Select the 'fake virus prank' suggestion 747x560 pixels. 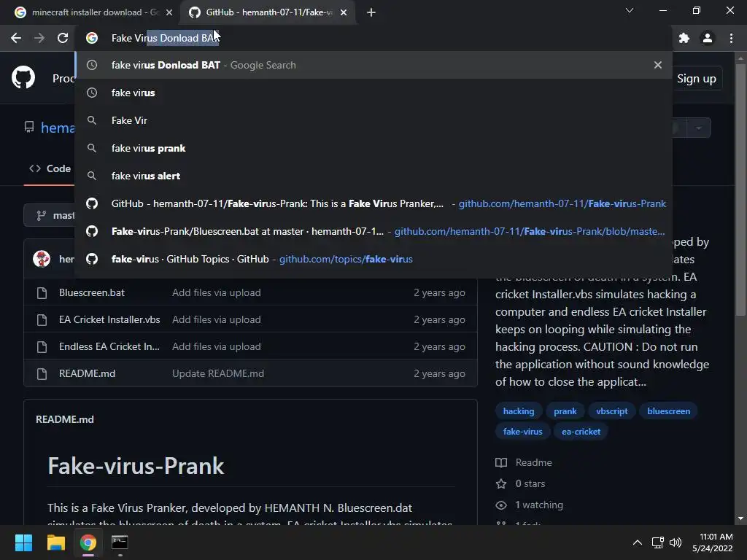pyautogui.click(x=373, y=148)
